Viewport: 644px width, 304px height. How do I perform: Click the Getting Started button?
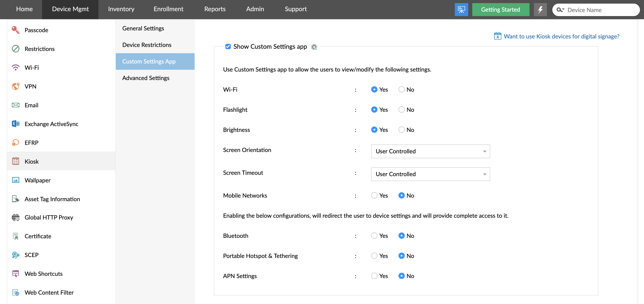500,9
